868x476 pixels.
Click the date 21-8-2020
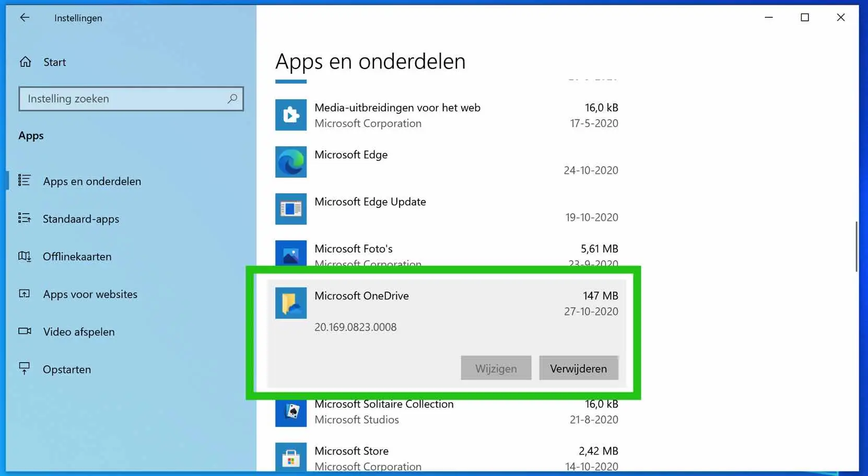tap(594, 420)
